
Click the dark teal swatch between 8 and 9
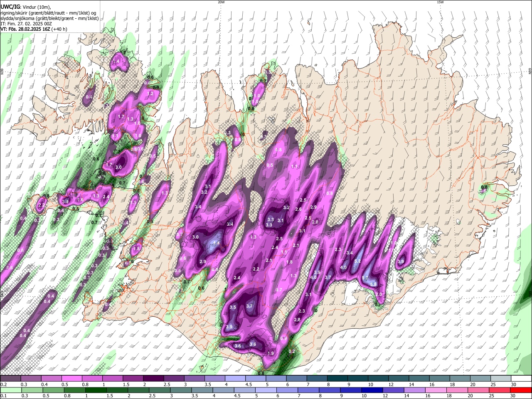[337, 379]
